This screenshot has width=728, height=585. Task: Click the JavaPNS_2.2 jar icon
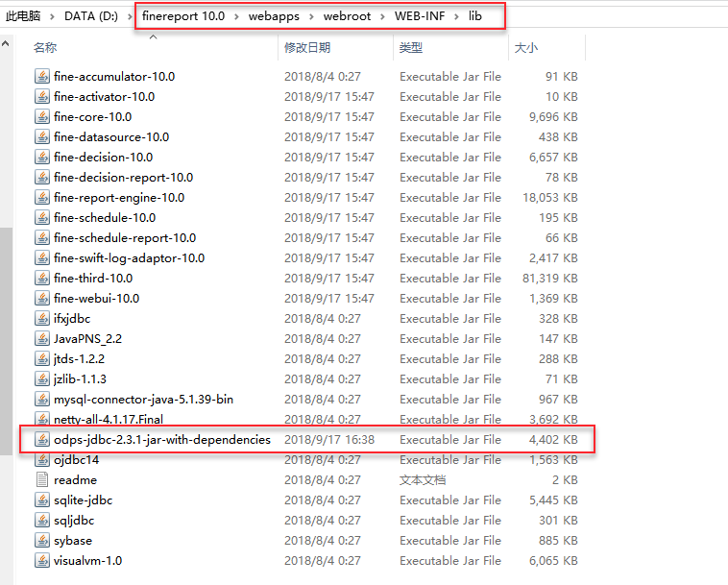(x=42, y=339)
